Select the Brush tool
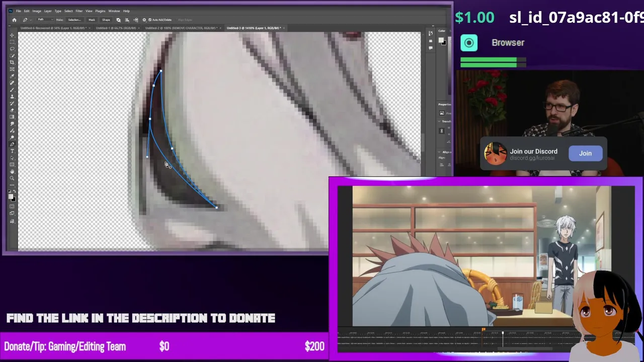The height and width of the screenshot is (362, 644). click(12, 89)
